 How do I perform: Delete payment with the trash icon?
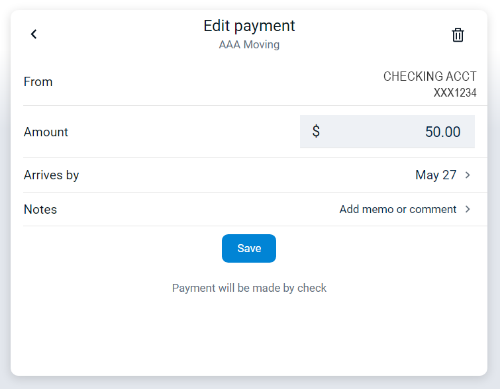pos(458,35)
